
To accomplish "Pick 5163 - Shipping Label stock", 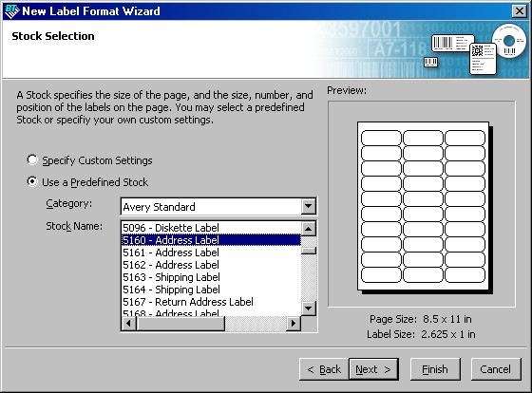I will point(211,277).
